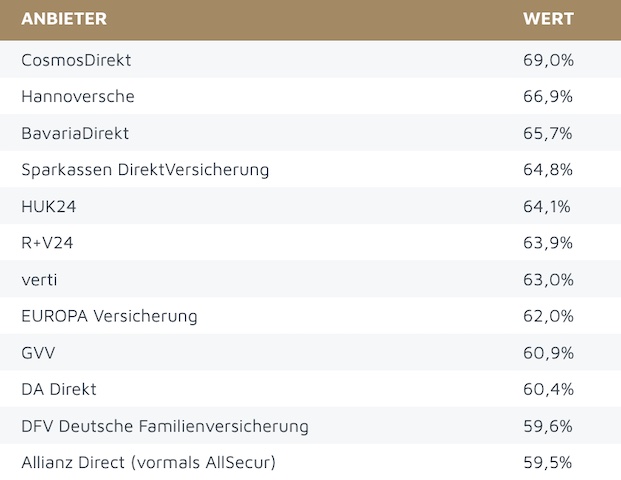Select the GVV provider row label

[39, 353]
